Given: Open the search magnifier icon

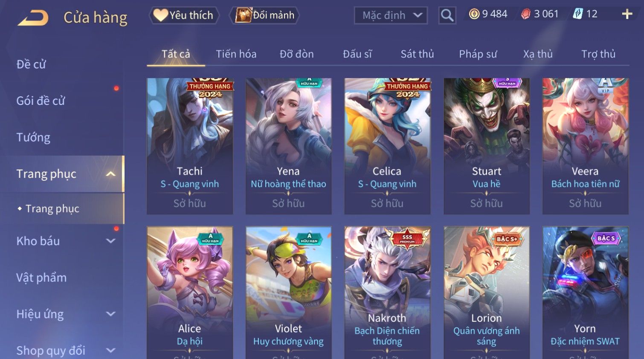Looking at the screenshot, I should tap(447, 15).
